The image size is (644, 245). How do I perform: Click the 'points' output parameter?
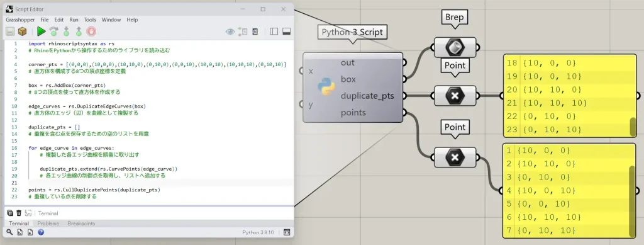tap(353, 113)
